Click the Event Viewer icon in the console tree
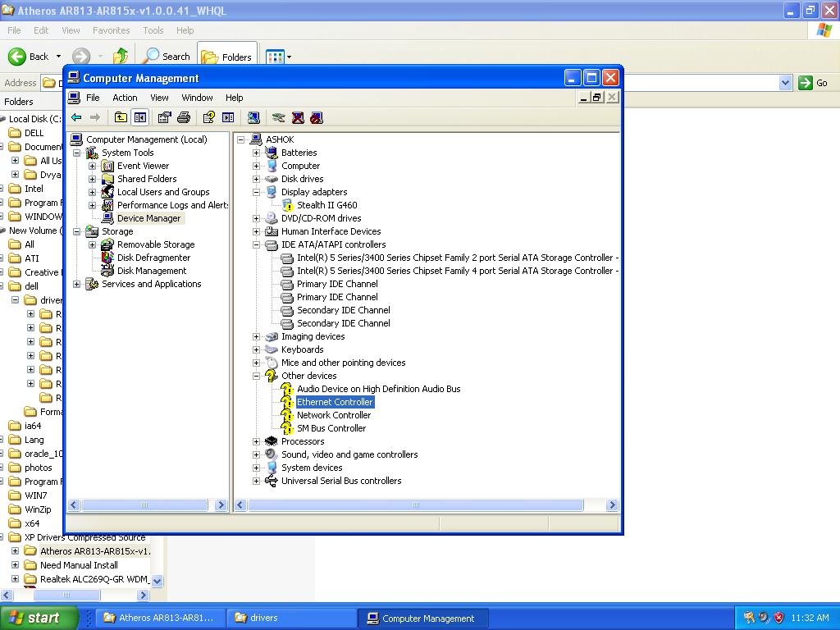This screenshot has height=630, width=840. point(107,166)
